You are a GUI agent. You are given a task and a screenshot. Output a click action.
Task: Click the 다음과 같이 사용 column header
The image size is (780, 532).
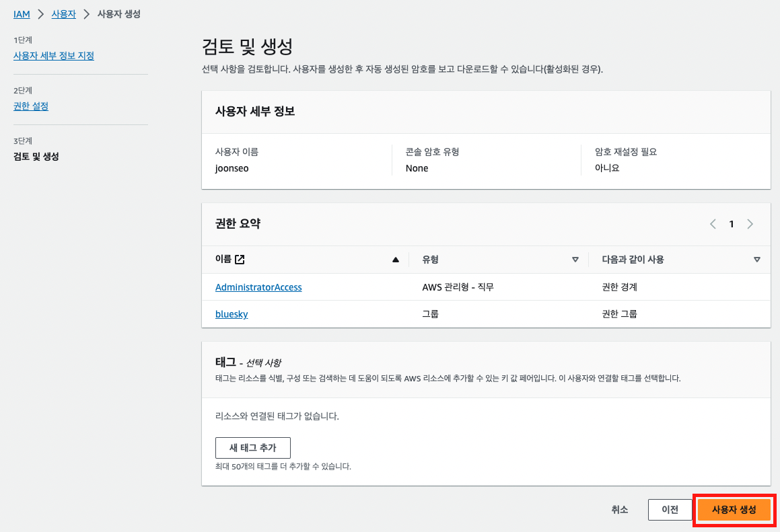point(633,260)
